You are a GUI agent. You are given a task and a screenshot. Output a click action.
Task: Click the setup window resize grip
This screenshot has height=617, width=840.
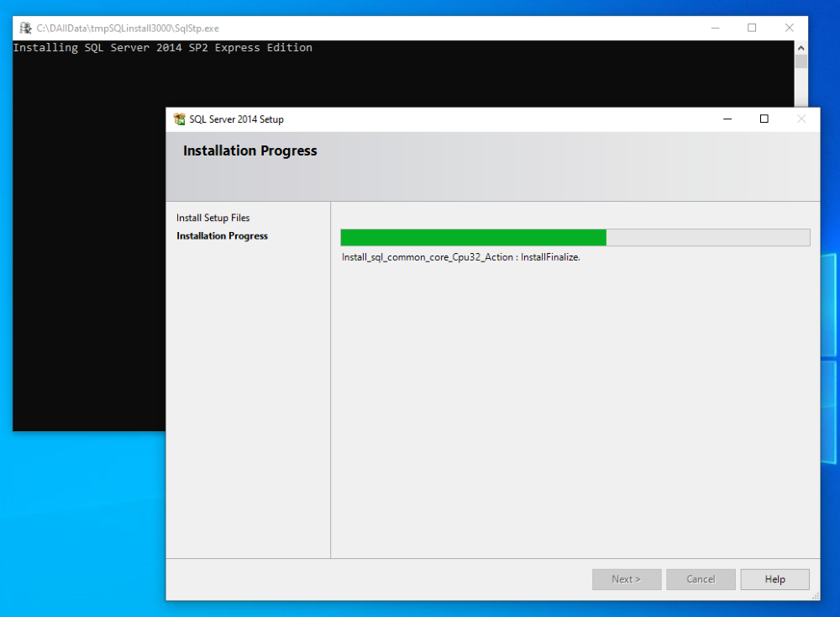pos(816,596)
